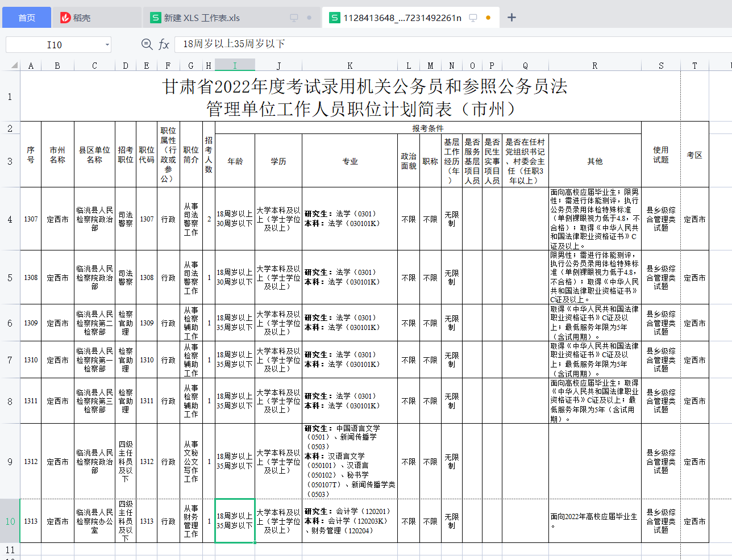Screen dimensions: 732x560
Task: Select column C header
Action: 94,65
